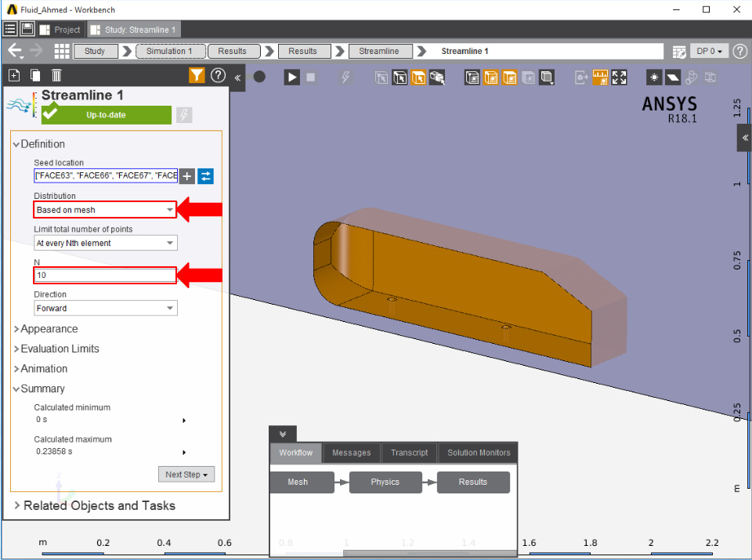Open the DP 0 design point dropdown
The width and height of the screenshot is (752, 560).
point(710,52)
